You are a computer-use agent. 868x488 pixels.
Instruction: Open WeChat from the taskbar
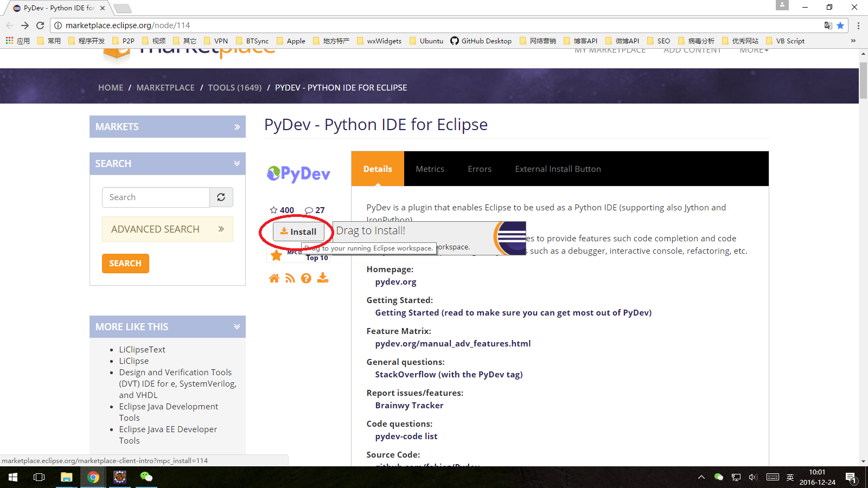coord(146,477)
